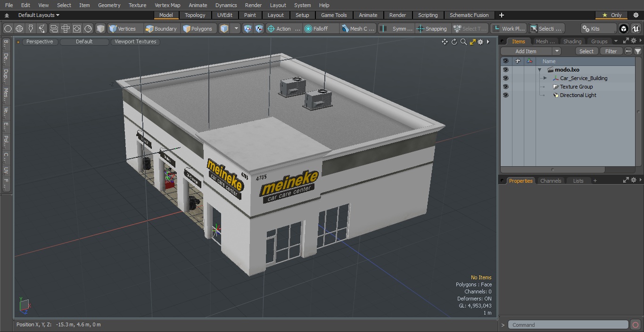The image size is (644, 332).
Task: Open the dropdown arrow next to cube mode icon
Action: click(237, 29)
